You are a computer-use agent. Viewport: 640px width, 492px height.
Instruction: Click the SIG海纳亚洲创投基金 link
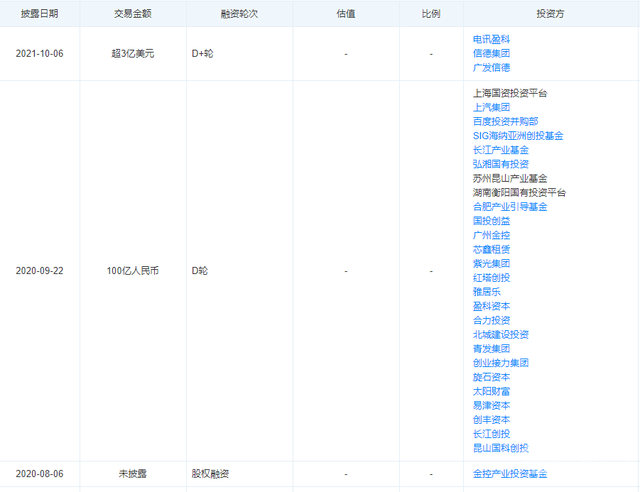(518, 136)
